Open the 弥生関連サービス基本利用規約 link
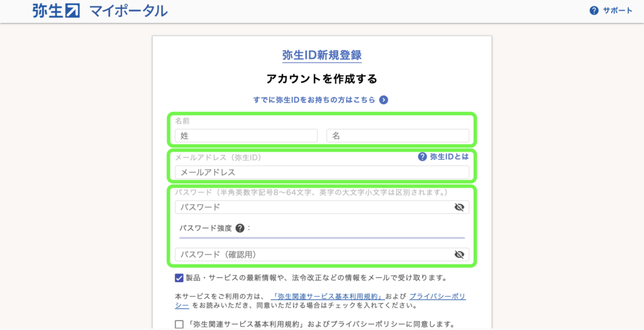This screenshot has height=330, width=644. 328,296
